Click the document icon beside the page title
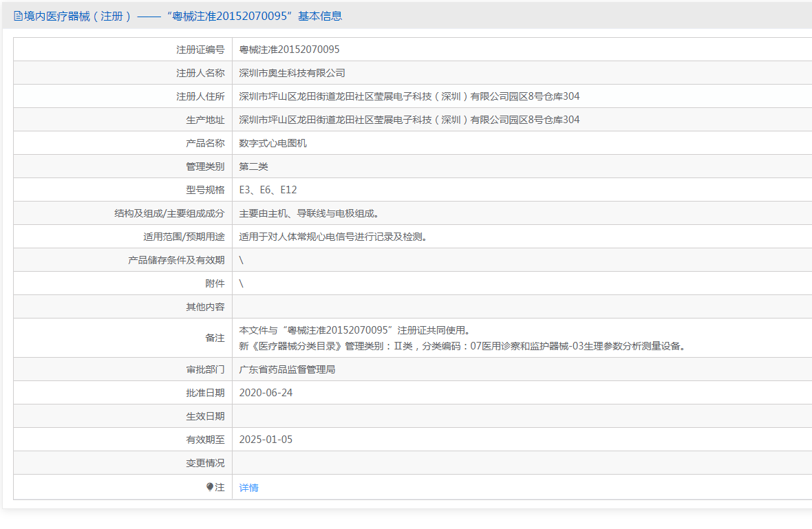This screenshot has width=812, height=529. pyautogui.click(x=18, y=16)
